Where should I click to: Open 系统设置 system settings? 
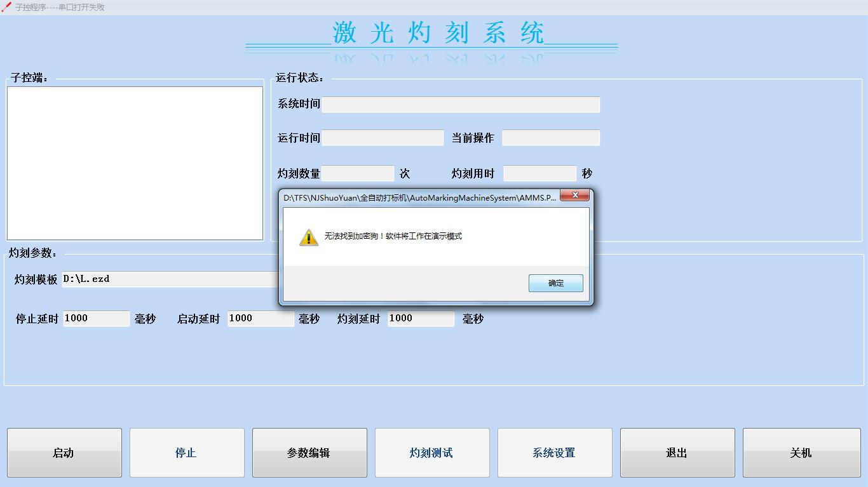555,453
